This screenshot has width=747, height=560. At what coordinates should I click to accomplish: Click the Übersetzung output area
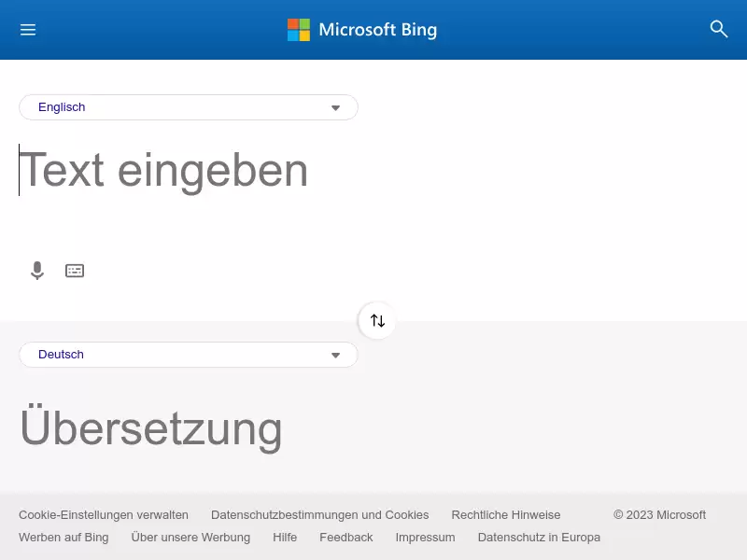pos(189,428)
